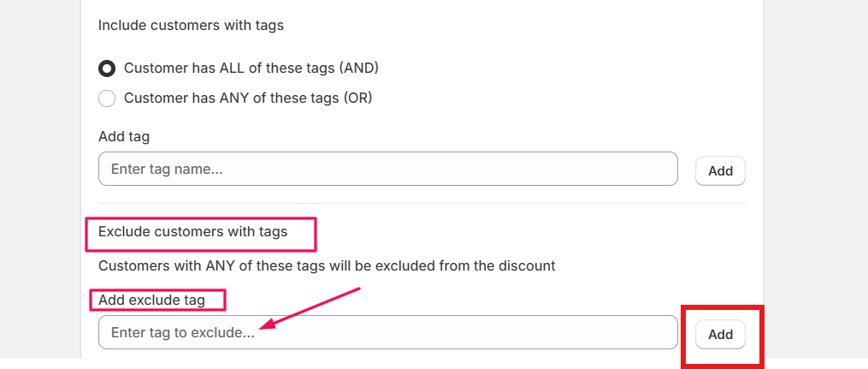Click the pink arrowhead pointing at exclude field
This screenshot has width=868, height=369.
264,326
